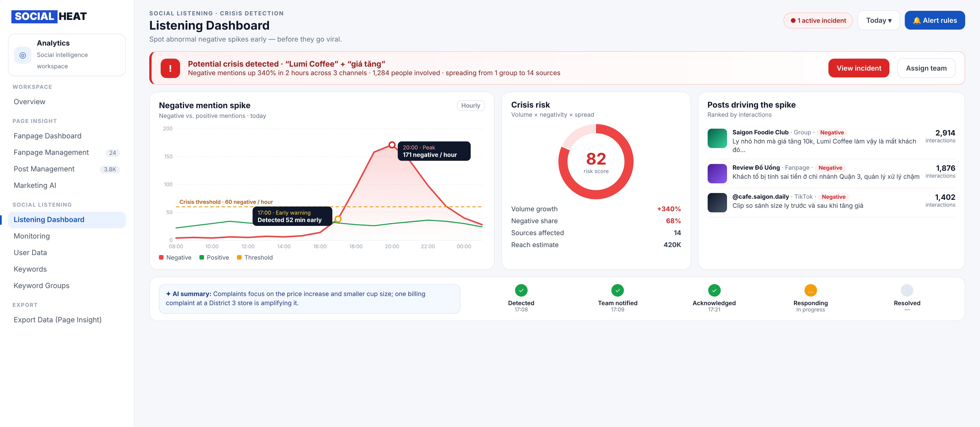Click the orange Responding status icon
The width and height of the screenshot is (980, 427).
tap(810, 290)
